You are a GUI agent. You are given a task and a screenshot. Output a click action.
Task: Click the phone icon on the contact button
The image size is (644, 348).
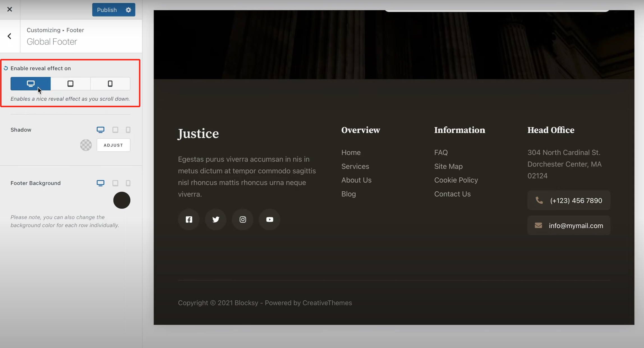pos(539,200)
